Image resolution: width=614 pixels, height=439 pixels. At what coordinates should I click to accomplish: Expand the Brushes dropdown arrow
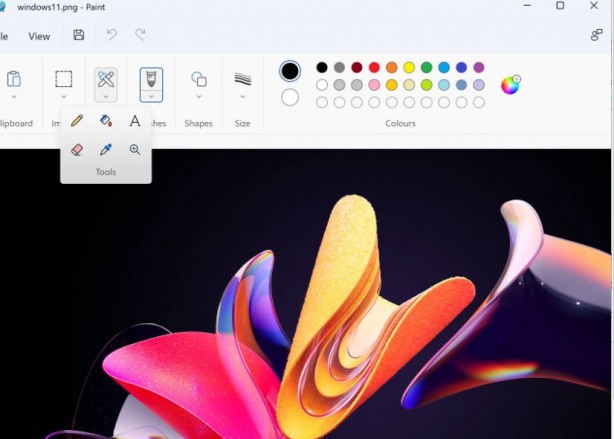tap(151, 96)
